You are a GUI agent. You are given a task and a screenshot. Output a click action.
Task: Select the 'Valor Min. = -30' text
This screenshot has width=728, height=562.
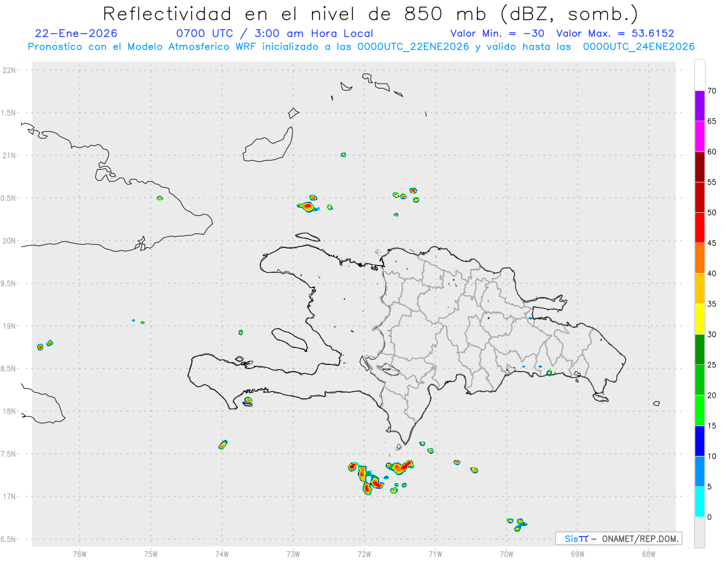point(499,33)
